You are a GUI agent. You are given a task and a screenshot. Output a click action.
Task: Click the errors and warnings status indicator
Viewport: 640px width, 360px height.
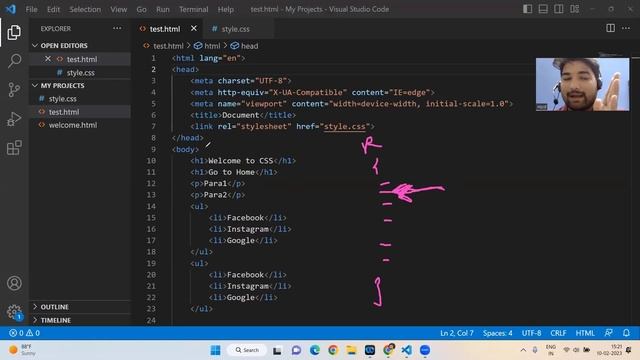24,333
